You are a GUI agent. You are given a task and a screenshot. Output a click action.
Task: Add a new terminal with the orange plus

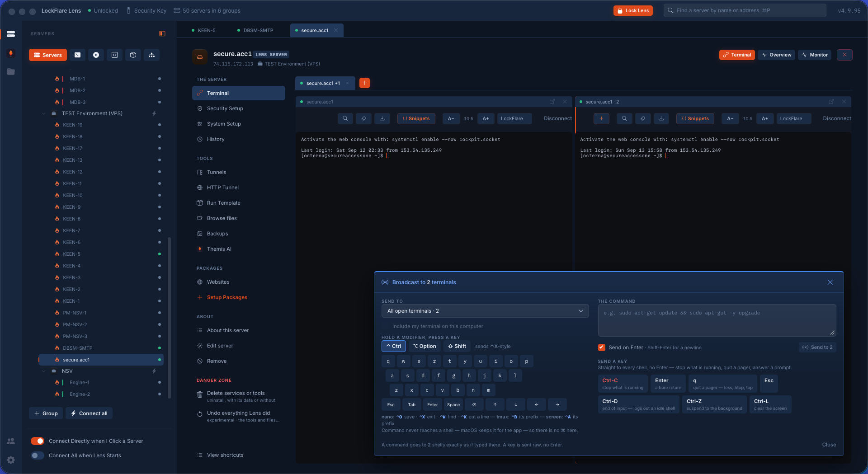pos(364,83)
